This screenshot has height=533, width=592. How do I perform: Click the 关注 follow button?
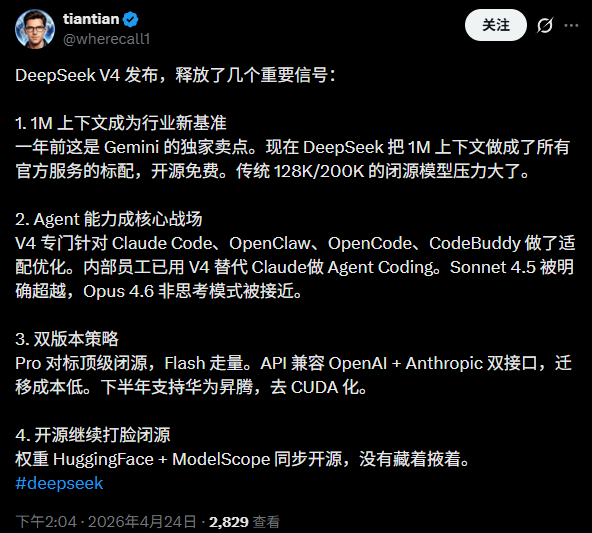[x=495, y=25]
